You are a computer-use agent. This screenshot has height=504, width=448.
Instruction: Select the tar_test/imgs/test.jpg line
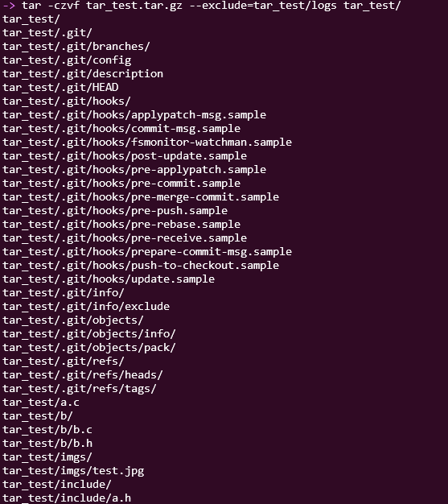(73, 471)
